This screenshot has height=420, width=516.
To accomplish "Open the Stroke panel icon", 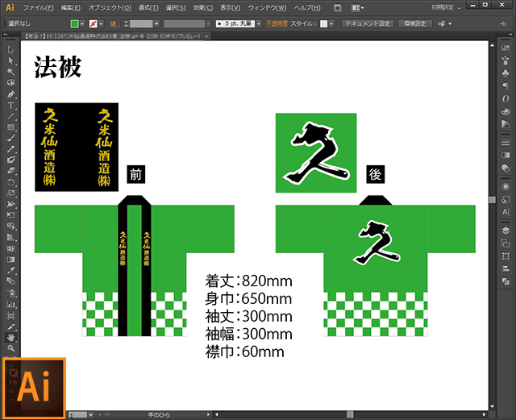I will (506, 142).
